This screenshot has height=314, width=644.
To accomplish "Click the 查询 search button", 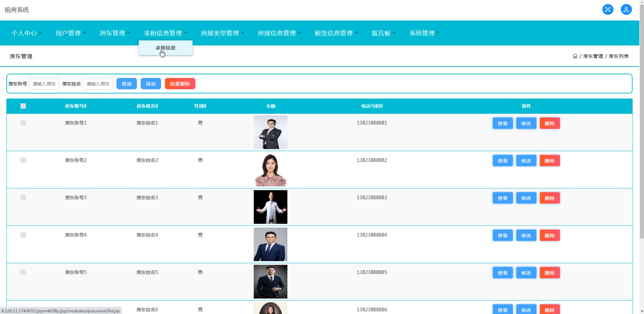I will point(127,84).
